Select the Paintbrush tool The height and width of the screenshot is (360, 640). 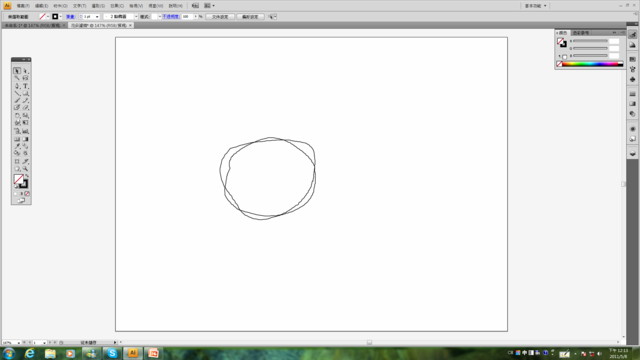click(x=17, y=100)
